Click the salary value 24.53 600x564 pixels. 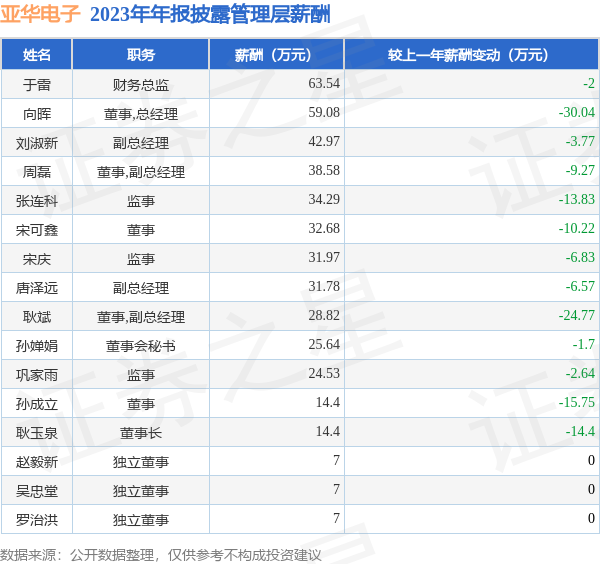point(324,374)
